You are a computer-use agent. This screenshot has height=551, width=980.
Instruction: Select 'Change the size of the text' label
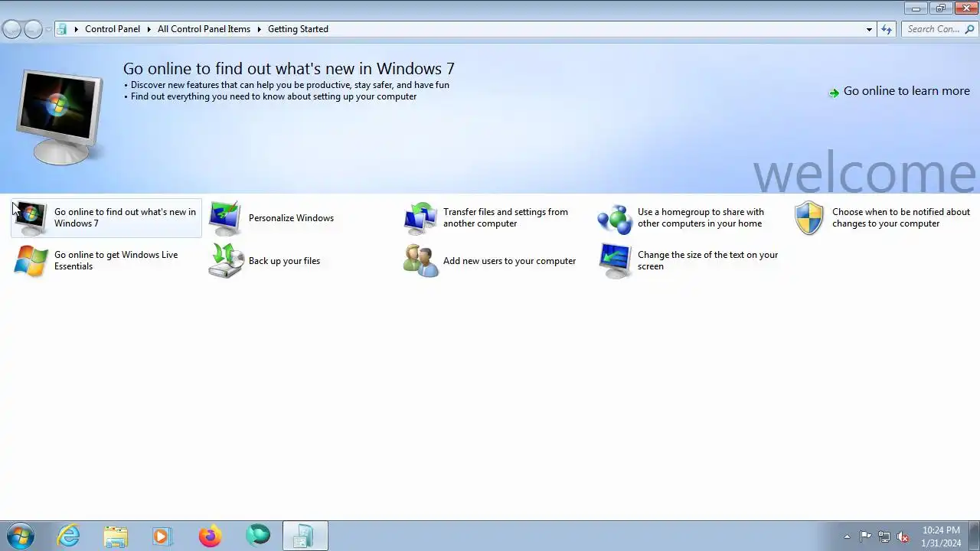coord(707,261)
